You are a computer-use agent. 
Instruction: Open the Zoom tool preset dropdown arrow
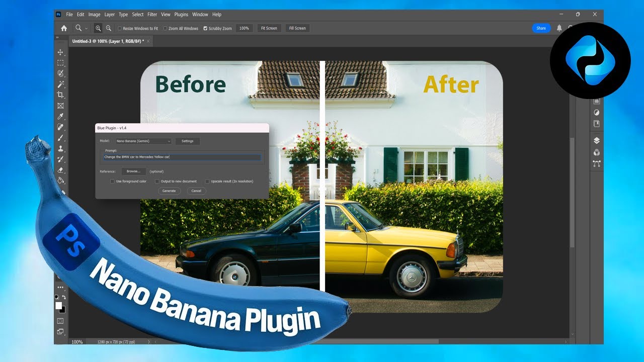87,29
